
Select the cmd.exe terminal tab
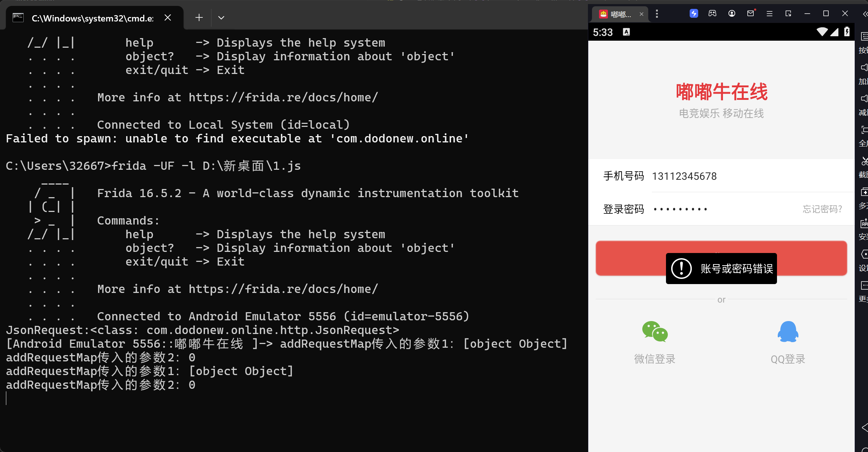click(x=92, y=18)
